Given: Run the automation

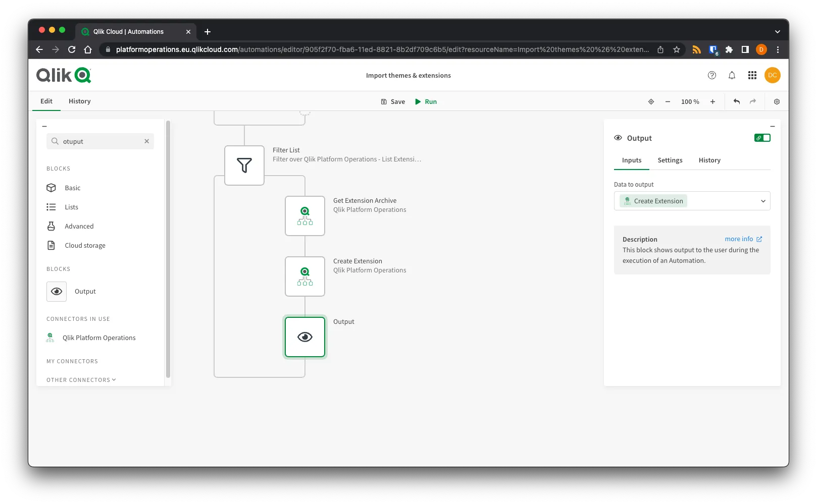Looking at the screenshot, I should 426,101.
